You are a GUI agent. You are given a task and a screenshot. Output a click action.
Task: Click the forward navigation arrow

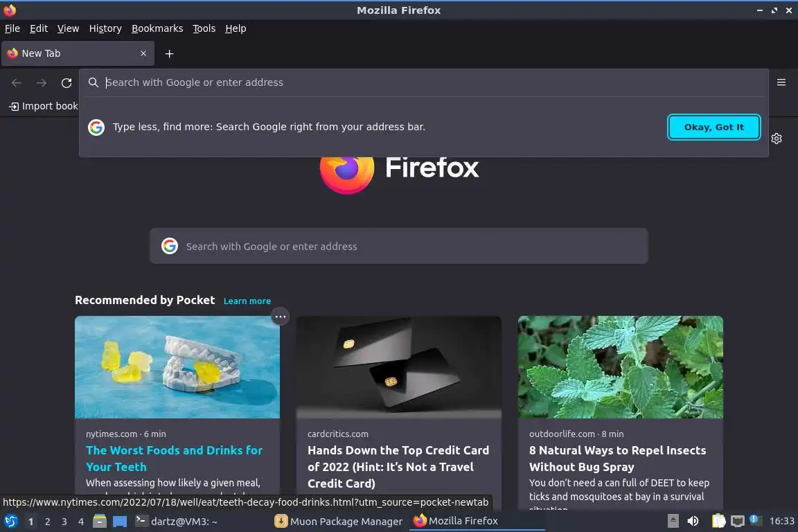click(42, 82)
